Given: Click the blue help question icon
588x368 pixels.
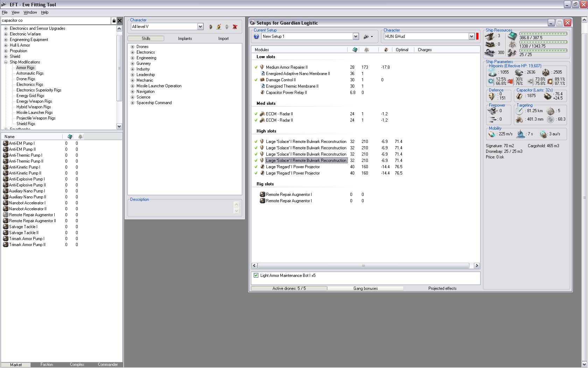Looking at the screenshot, I should pos(256,36).
